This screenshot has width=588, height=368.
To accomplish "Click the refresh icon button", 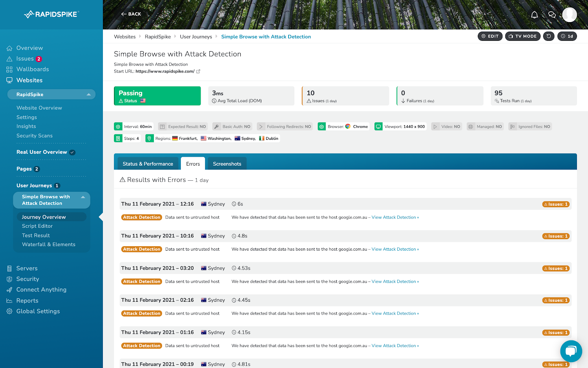I will tap(549, 36).
